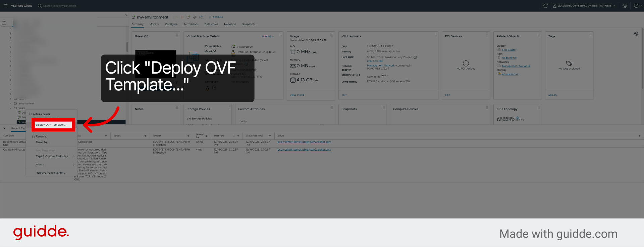Open the Networks tab

[230, 24]
